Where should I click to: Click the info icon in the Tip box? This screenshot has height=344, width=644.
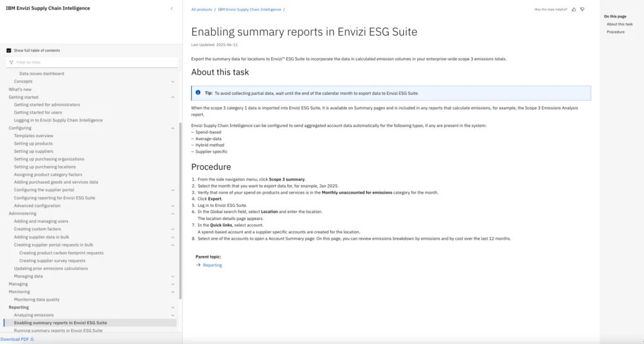[x=198, y=93]
